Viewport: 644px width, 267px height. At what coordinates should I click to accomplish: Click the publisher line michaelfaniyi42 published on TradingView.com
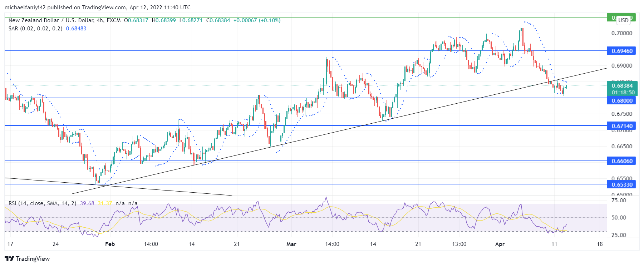click(x=97, y=7)
